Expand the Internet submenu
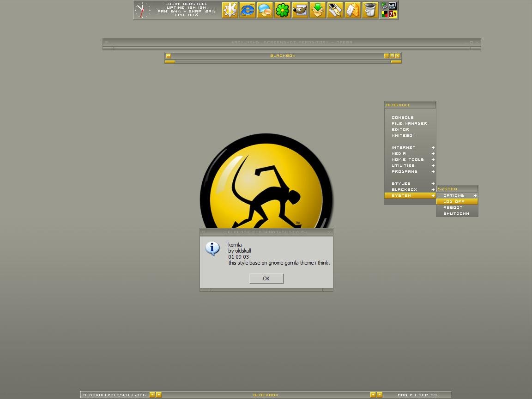Screen dimensions: 532x399 coord(410,148)
